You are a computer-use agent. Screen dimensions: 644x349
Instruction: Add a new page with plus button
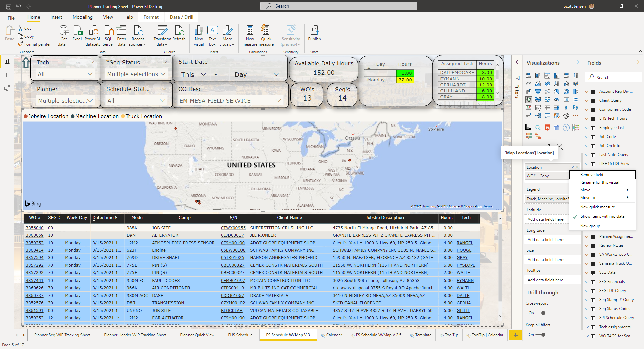[516, 335]
